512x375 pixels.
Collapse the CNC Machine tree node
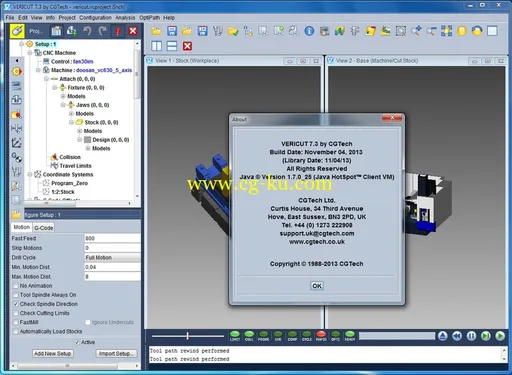30,53
